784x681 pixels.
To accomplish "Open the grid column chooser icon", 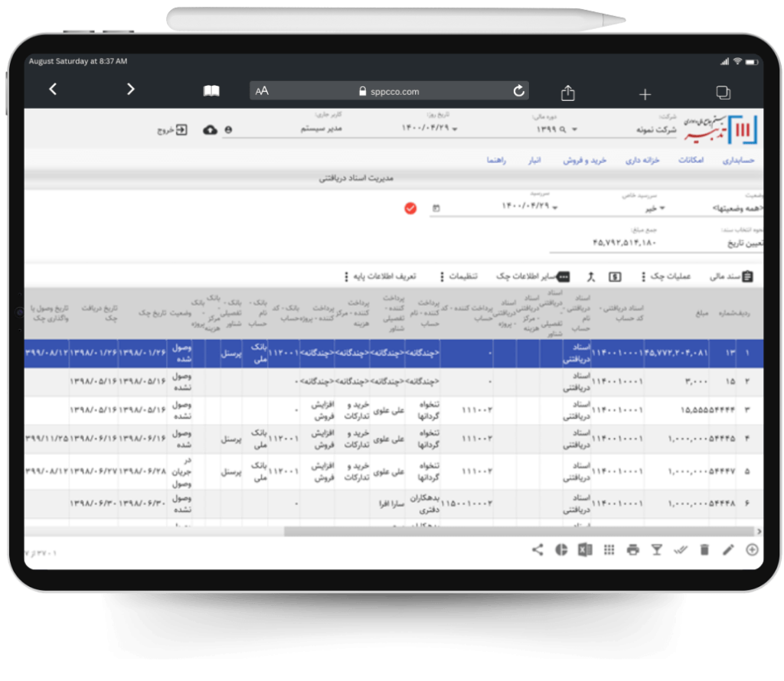I will pyautogui.click(x=609, y=549).
